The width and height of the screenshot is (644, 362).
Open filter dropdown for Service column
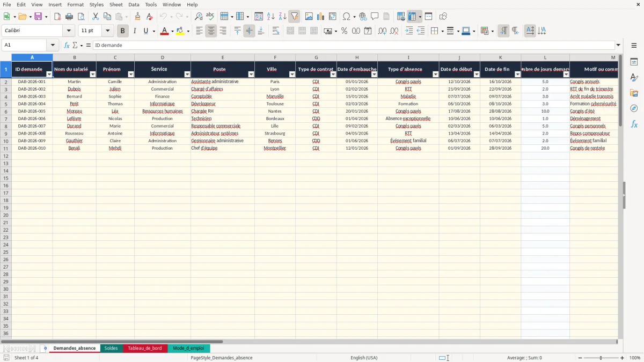(x=187, y=75)
